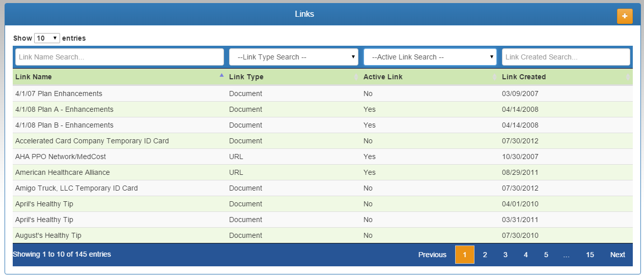Click the Next pagination button
The width and height of the screenshot is (644, 278).
(x=618, y=255)
